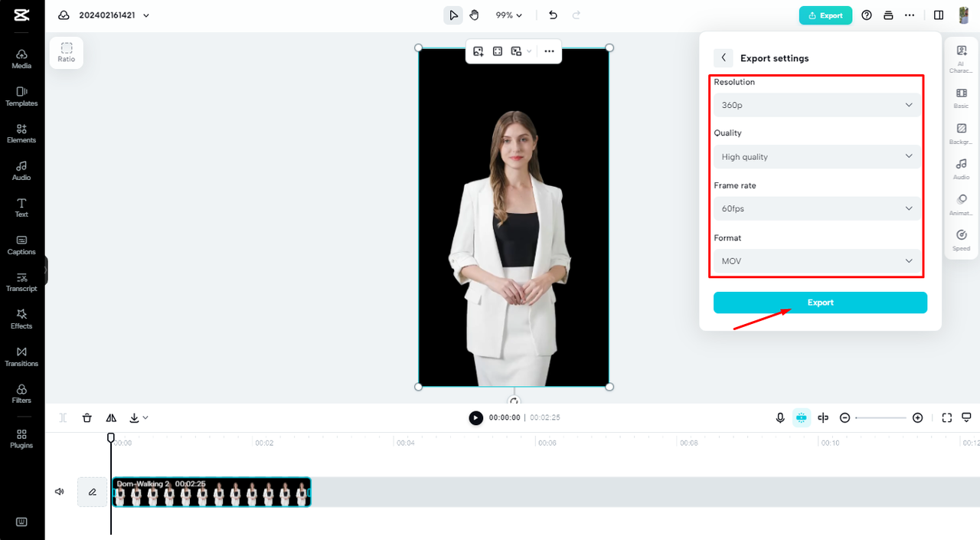Screen dimensions: 980x540
Task: Open the Media panel
Action: tap(21, 59)
